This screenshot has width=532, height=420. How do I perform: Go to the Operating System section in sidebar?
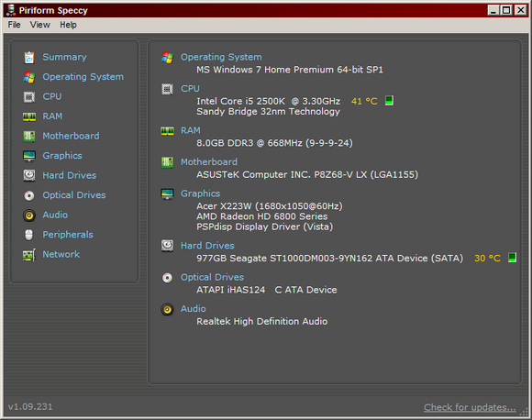coord(83,77)
